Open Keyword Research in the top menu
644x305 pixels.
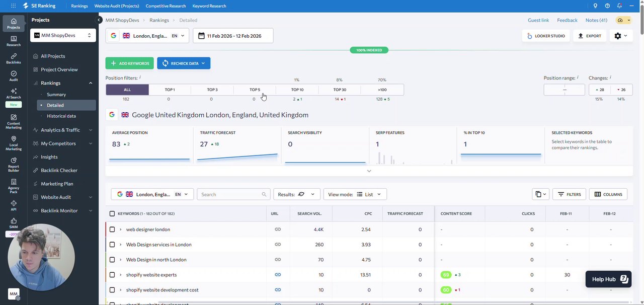point(209,6)
